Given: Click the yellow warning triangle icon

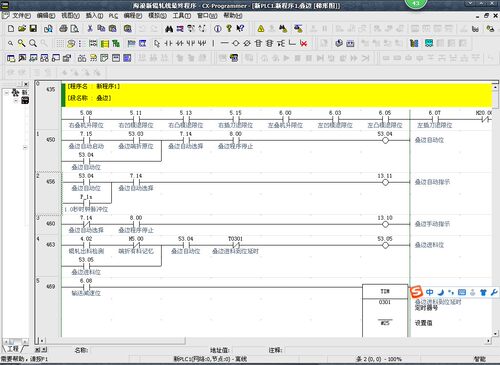Looking at the screenshot, I should click(261, 29).
